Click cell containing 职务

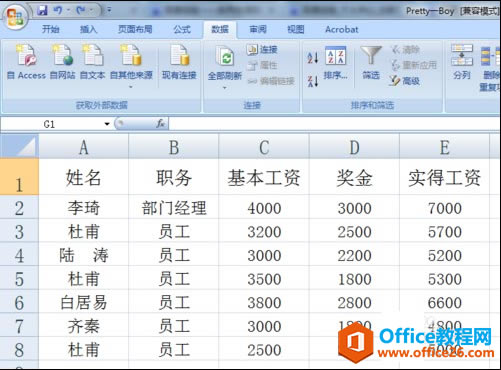pyautogui.click(x=174, y=177)
